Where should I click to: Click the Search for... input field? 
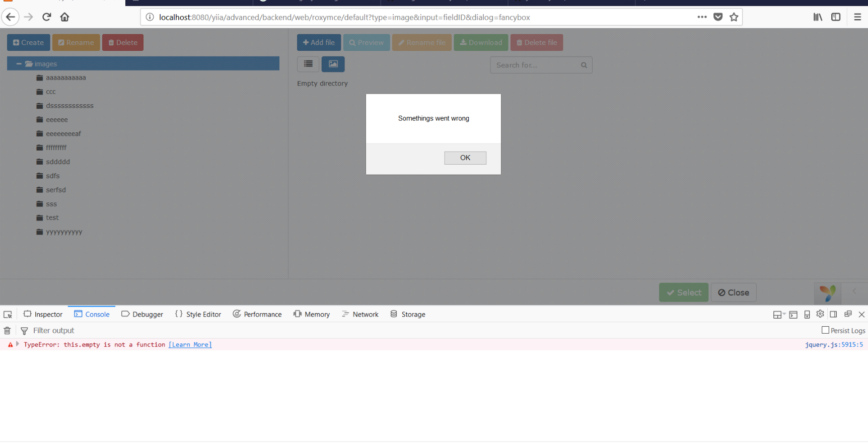pos(535,65)
